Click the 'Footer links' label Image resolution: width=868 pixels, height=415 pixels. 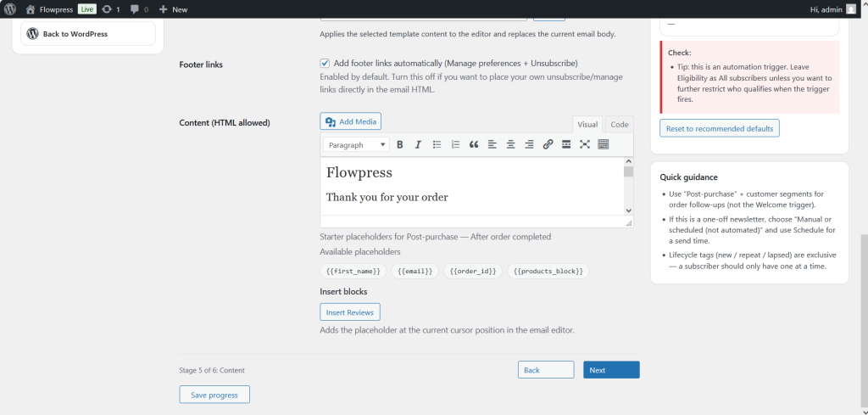point(201,64)
